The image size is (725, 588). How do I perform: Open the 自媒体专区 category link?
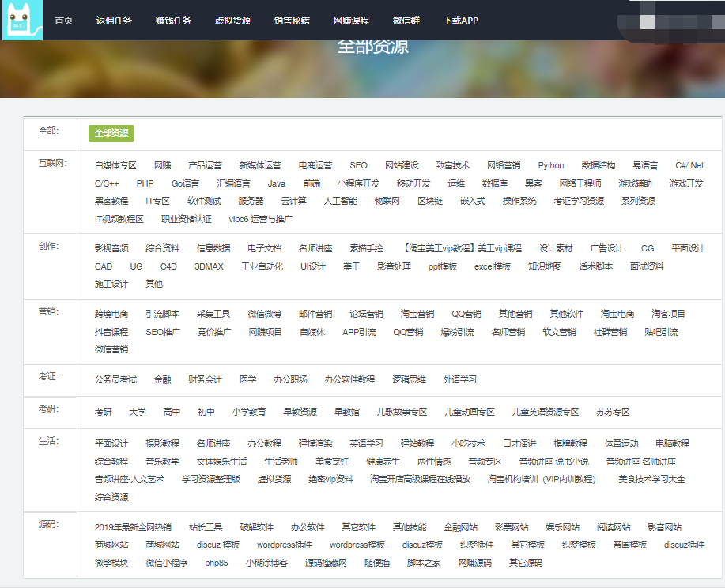[x=115, y=165]
